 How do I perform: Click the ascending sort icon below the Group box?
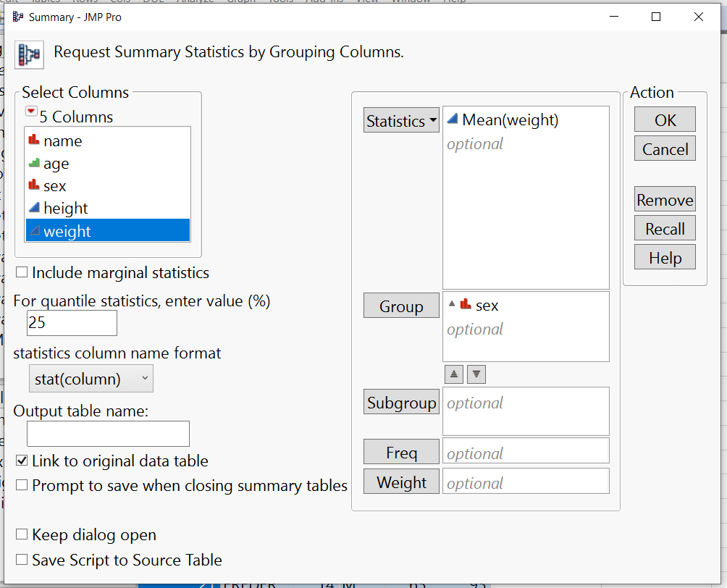coord(454,374)
